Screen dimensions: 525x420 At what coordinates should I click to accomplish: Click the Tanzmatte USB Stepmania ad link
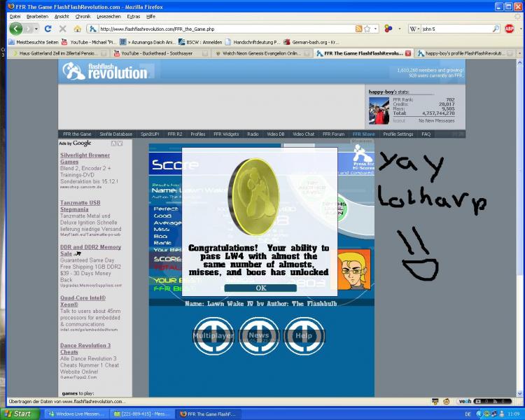80,206
